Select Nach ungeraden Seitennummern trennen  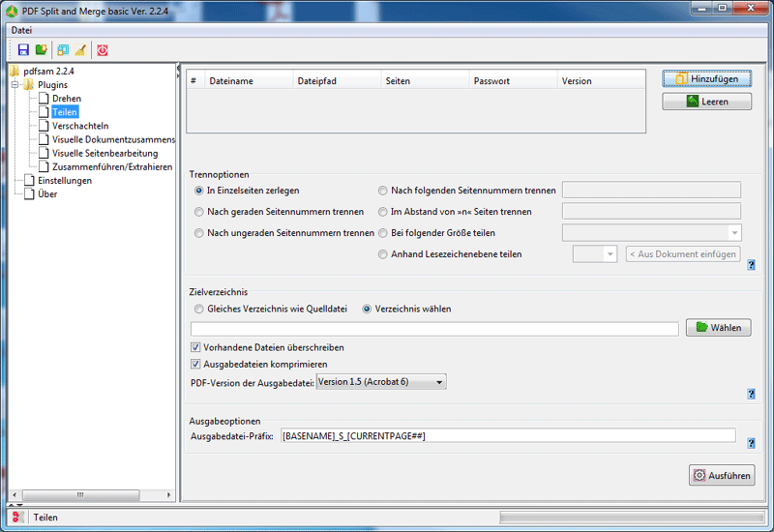pos(199,233)
